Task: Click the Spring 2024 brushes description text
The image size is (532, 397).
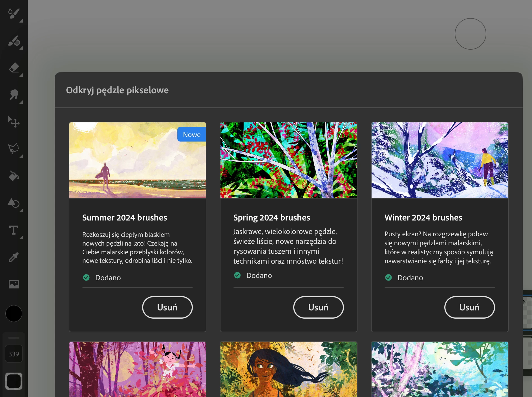Action: [288, 246]
